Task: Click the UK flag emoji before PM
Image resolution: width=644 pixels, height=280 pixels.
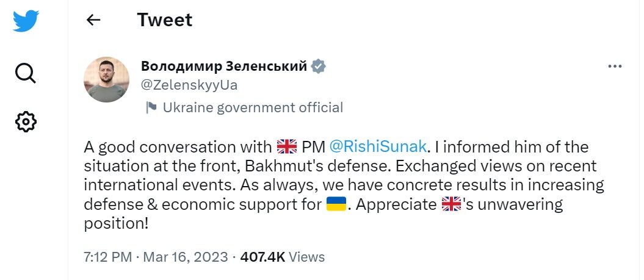Action: coord(286,147)
